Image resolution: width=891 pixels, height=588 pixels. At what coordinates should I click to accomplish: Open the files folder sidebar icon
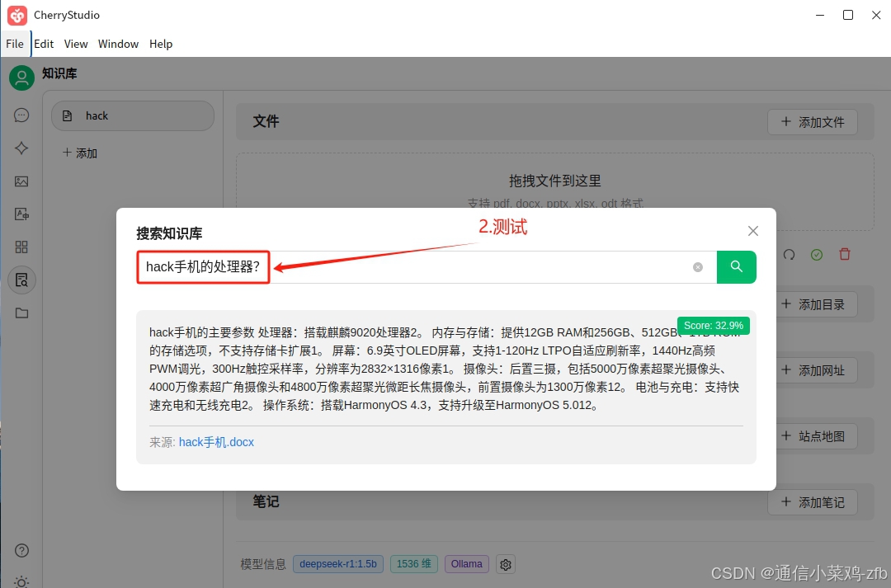[x=21, y=313]
